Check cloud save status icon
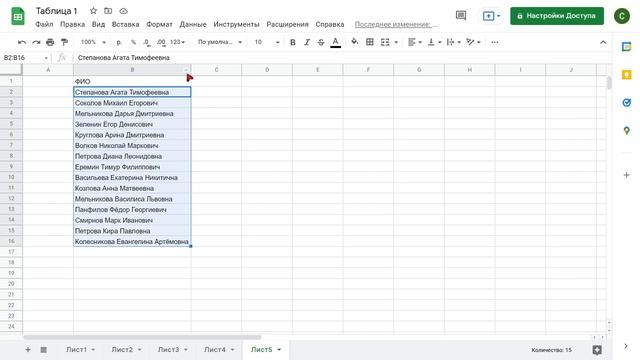This screenshot has height=360, width=640. point(123,11)
